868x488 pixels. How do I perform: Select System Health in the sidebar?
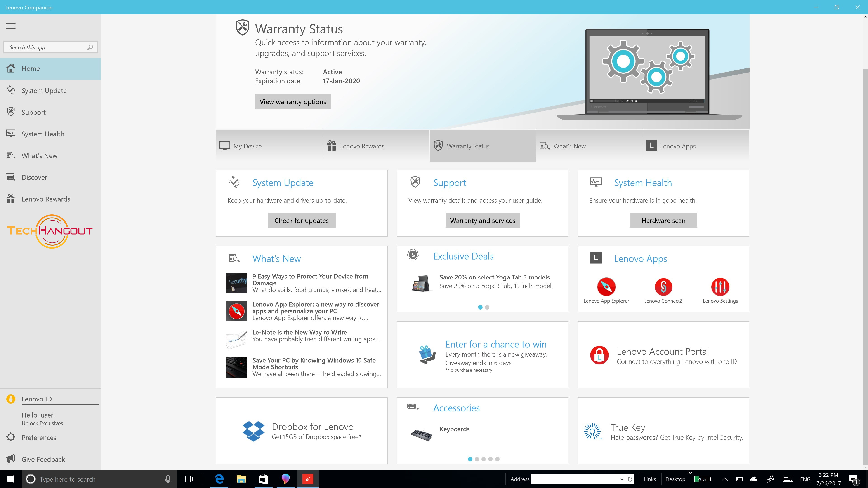(x=51, y=134)
